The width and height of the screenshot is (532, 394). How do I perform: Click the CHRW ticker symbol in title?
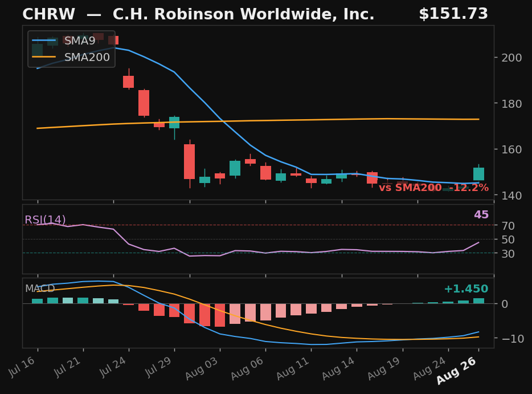pyautogui.click(x=48, y=14)
